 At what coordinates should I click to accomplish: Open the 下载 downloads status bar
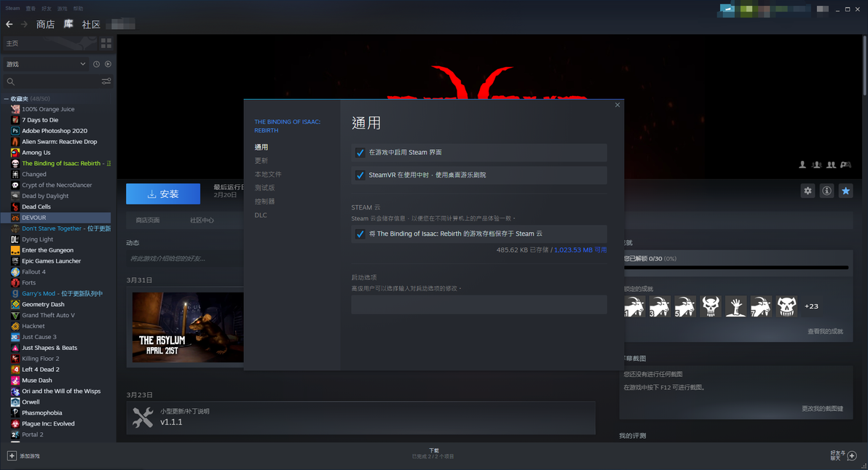433,453
